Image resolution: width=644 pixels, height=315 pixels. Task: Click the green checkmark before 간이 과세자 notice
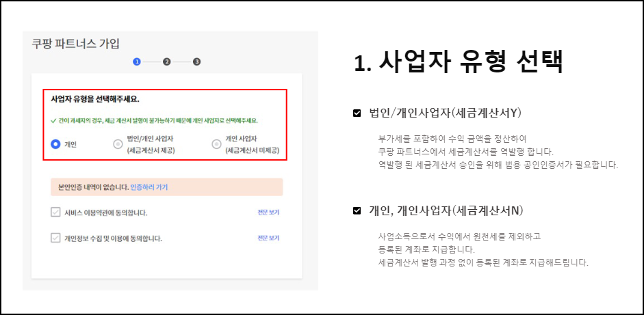[53, 122]
